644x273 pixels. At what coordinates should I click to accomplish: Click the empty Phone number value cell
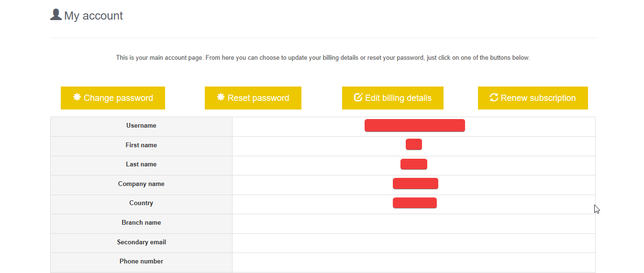(414, 262)
